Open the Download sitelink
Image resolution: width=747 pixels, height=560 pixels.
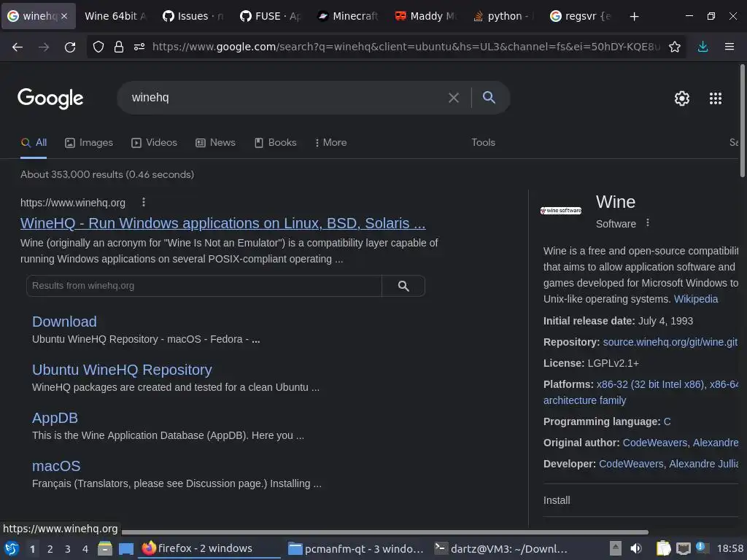click(x=64, y=322)
